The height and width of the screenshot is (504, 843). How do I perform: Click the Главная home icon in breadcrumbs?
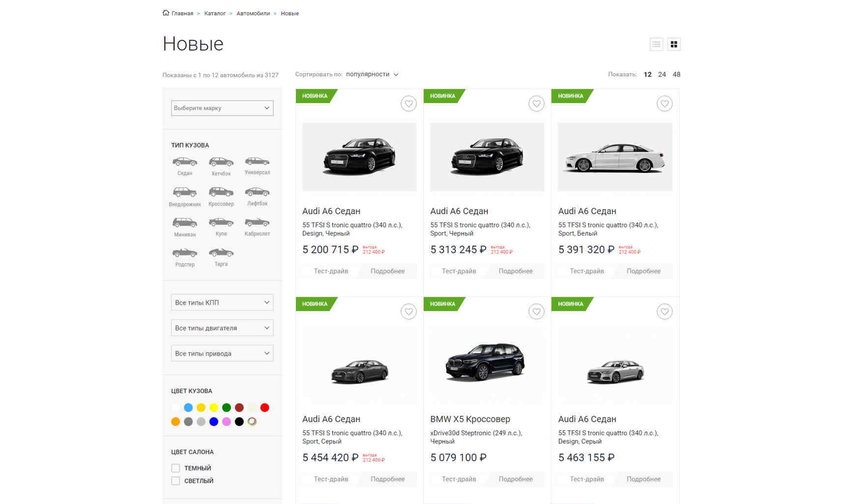[166, 13]
